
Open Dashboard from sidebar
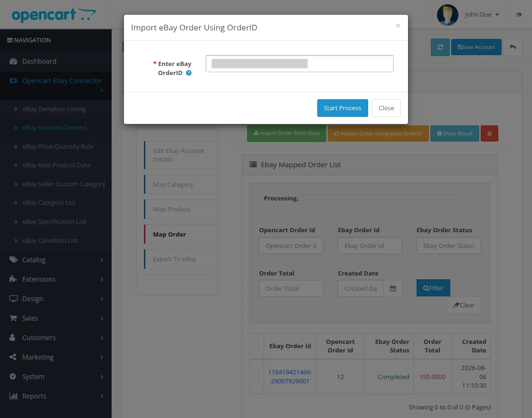56,61
